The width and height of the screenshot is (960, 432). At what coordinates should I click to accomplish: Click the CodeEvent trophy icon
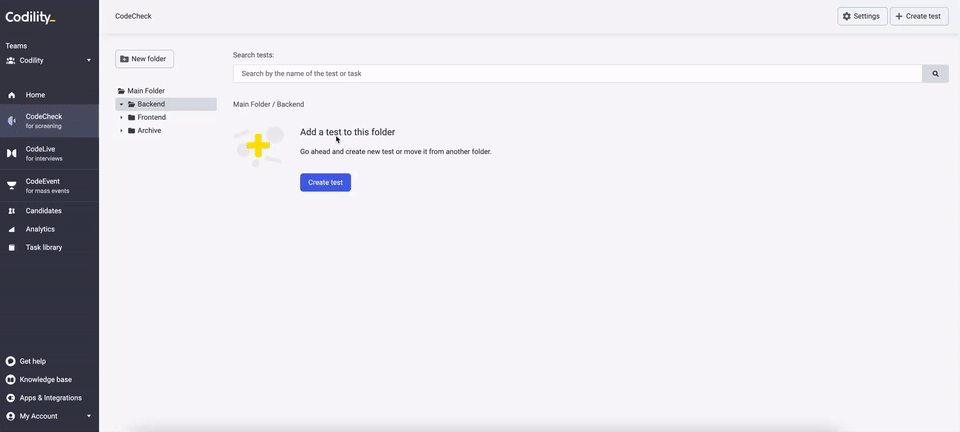(x=11, y=185)
